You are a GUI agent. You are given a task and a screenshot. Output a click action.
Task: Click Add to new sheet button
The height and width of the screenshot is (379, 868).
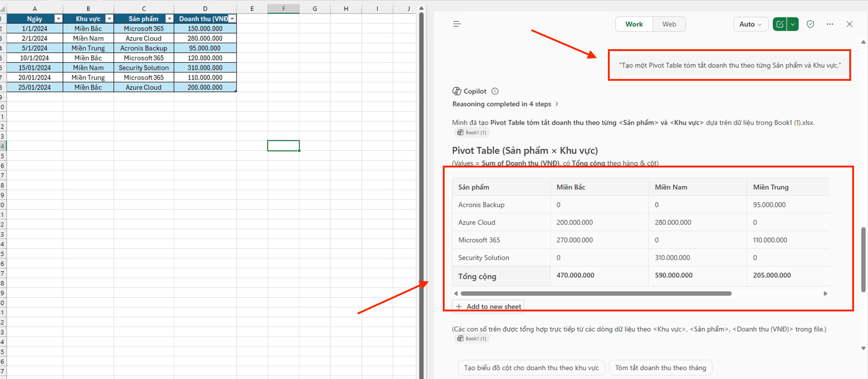(x=489, y=306)
